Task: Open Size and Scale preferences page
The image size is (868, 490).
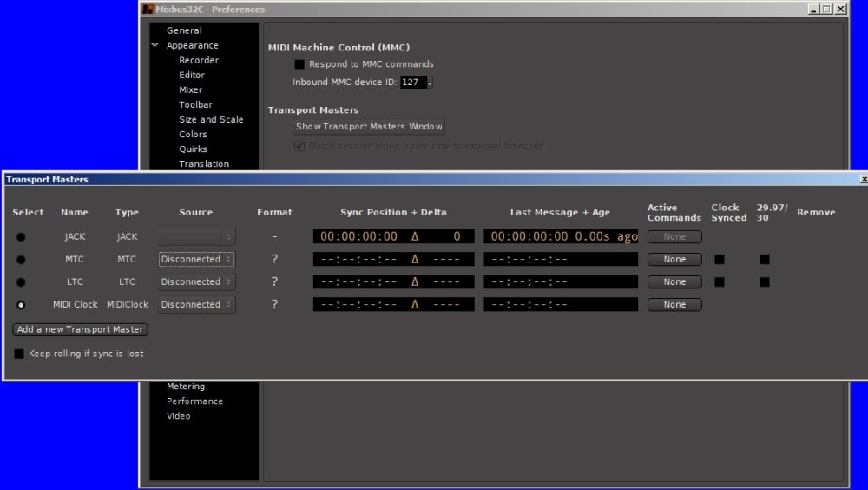Action: [x=211, y=120]
